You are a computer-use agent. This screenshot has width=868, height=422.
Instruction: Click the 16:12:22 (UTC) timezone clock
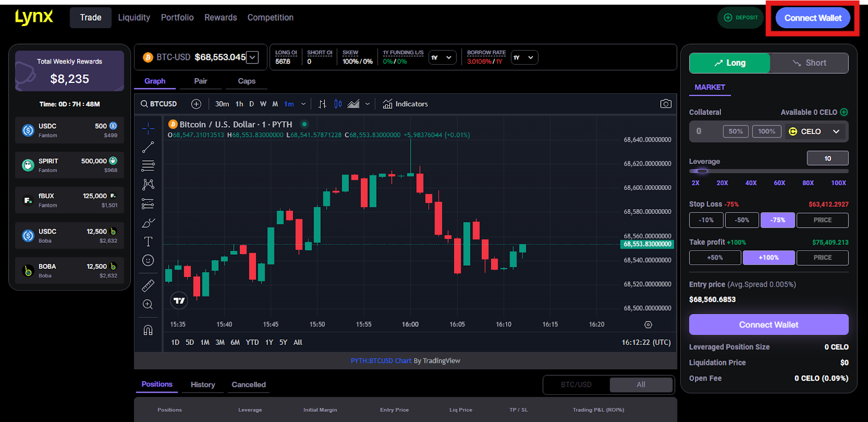[646, 342]
